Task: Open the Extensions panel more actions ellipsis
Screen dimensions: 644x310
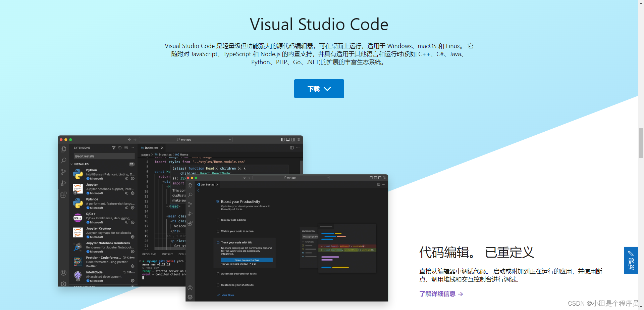Action: [x=132, y=148]
